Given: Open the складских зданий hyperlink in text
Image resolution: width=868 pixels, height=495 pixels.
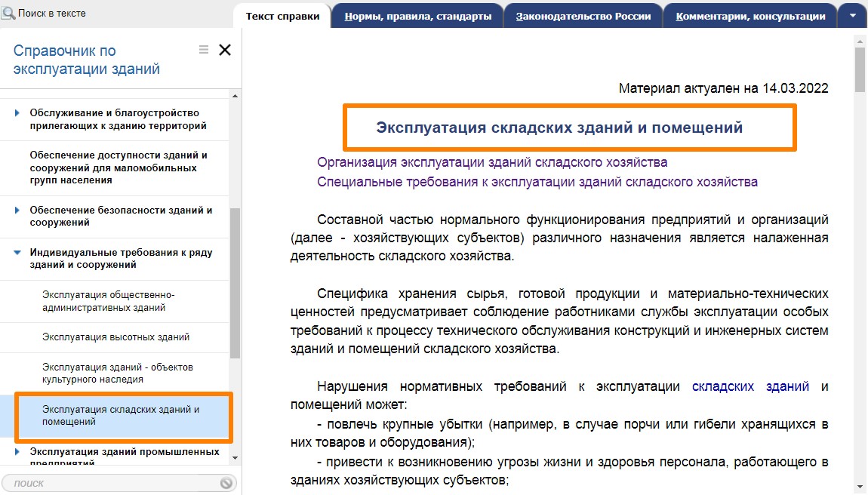Looking at the screenshot, I should coord(751,386).
